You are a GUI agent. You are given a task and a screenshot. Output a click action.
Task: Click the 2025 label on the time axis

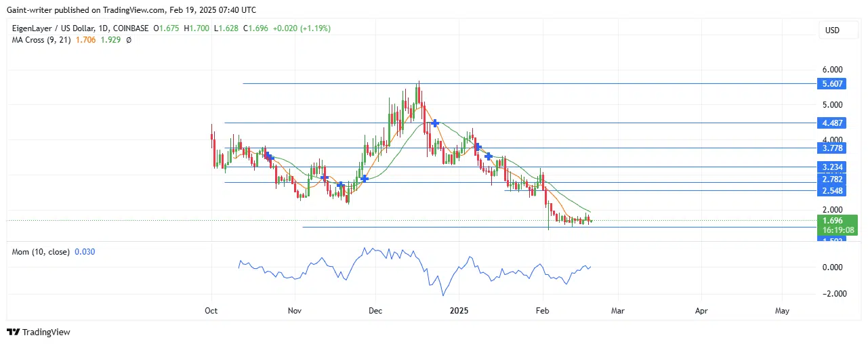(x=458, y=311)
